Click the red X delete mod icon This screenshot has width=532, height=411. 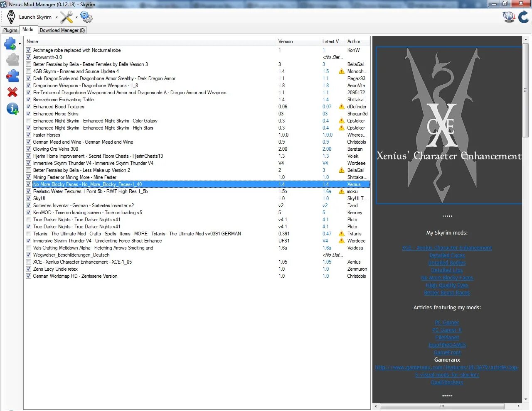(12, 92)
